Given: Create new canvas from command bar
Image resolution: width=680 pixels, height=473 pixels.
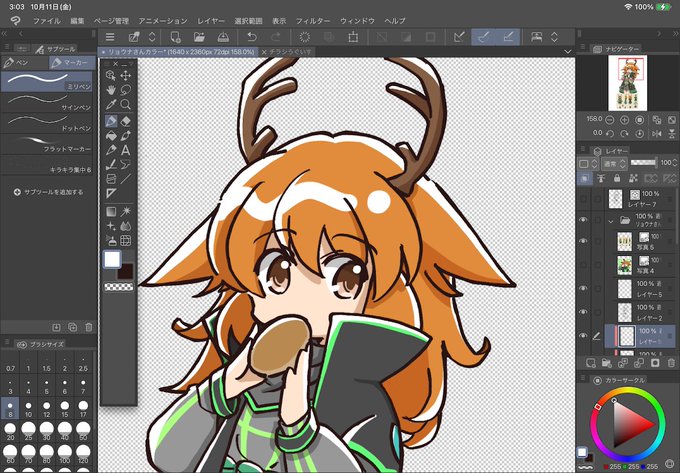Looking at the screenshot, I should (x=175, y=37).
